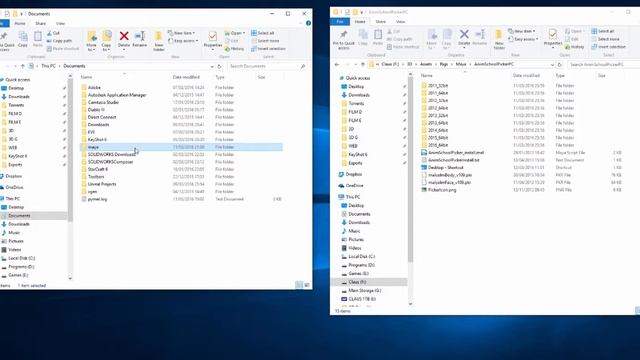The width and height of the screenshot is (640, 360).
Task: Select the 2016_64bit folder in the AnimSchoolPickerPC window
Action: [x=438, y=145]
